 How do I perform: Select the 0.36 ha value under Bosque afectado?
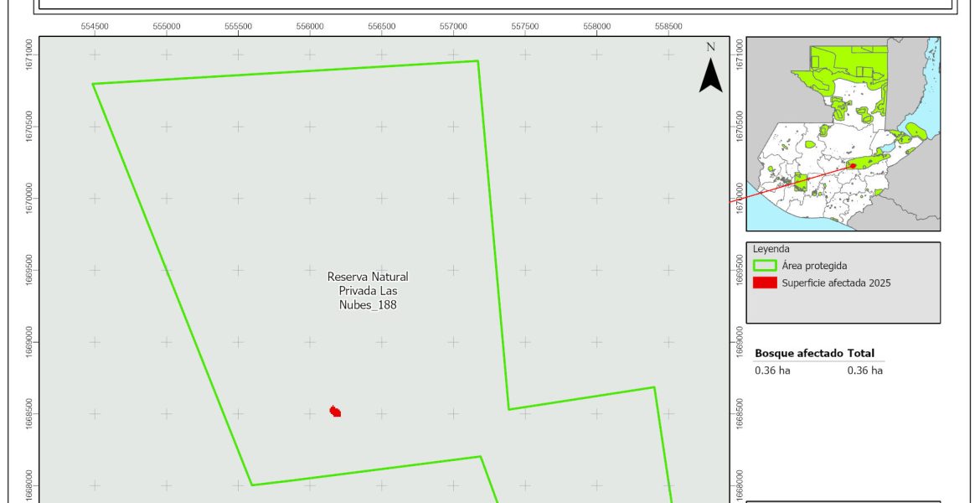coord(772,371)
